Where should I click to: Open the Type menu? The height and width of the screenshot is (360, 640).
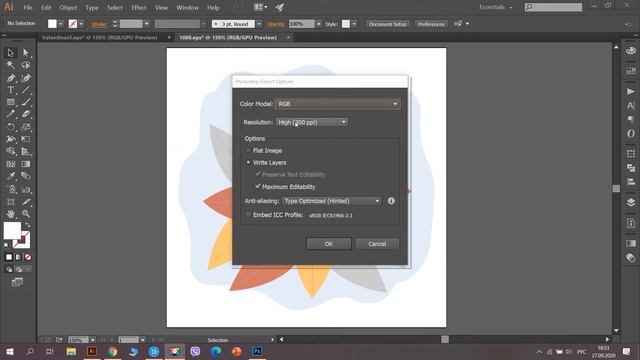coord(92,8)
